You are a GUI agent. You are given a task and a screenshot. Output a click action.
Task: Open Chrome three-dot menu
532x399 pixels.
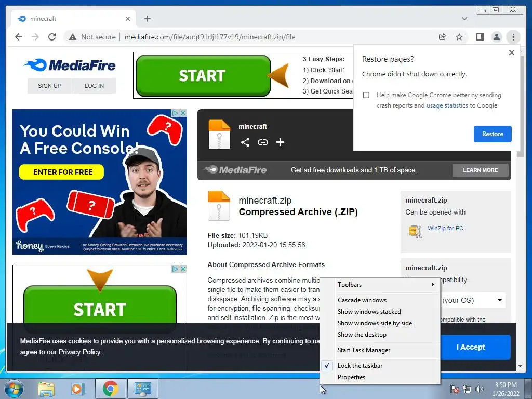point(513,37)
